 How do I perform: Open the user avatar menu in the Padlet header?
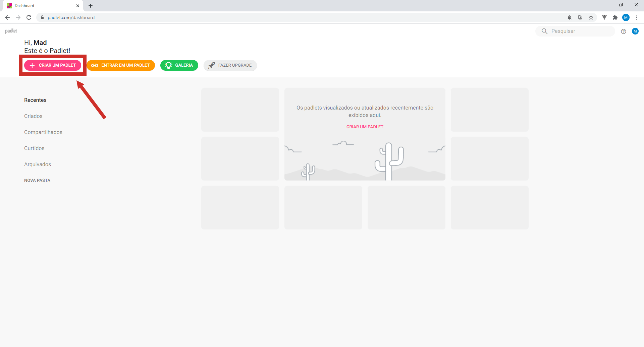tap(635, 31)
